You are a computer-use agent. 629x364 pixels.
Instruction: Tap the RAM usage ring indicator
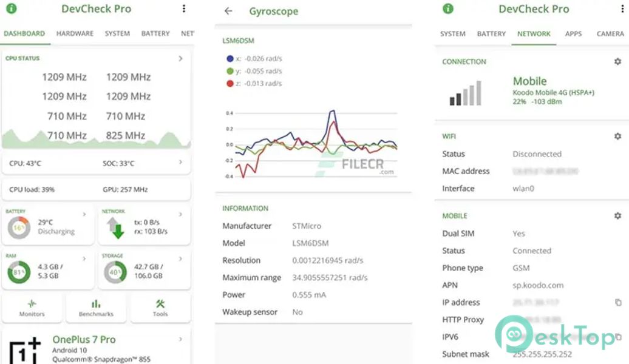click(x=19, y=272)
